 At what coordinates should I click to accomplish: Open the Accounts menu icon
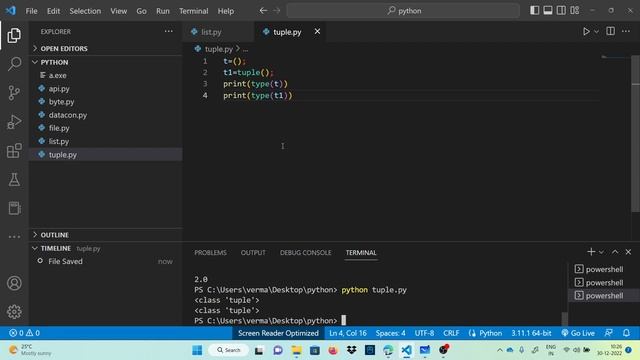click(x=14, y=283)
